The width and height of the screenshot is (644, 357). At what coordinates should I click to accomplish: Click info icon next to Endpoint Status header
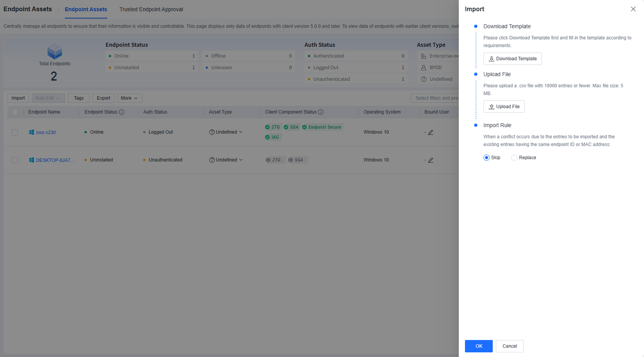(x=122, y=112)
